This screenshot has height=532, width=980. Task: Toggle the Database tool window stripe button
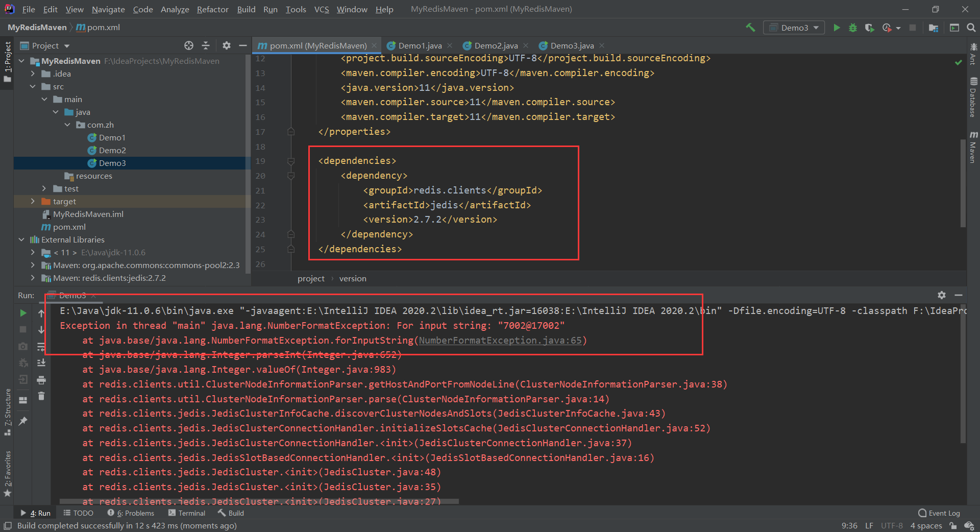tap(973, 98)
